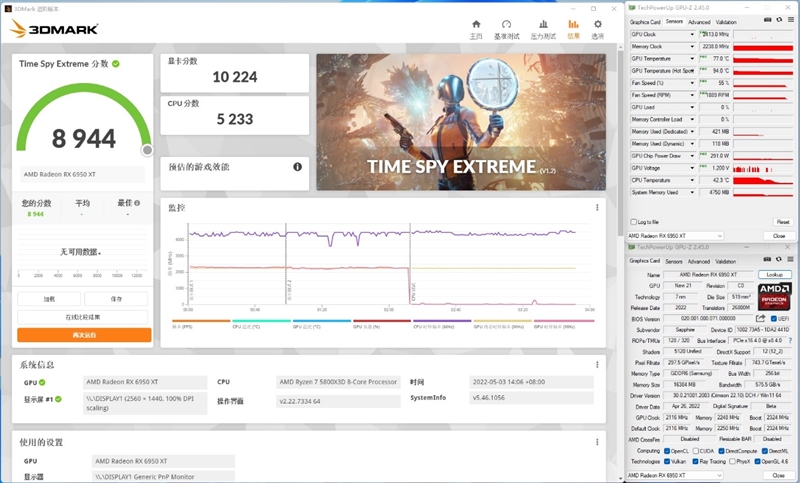Screen dimensions: 800x483
Task: Click the info icon beside 预估的游戏效能
Action: pos(297,167)
